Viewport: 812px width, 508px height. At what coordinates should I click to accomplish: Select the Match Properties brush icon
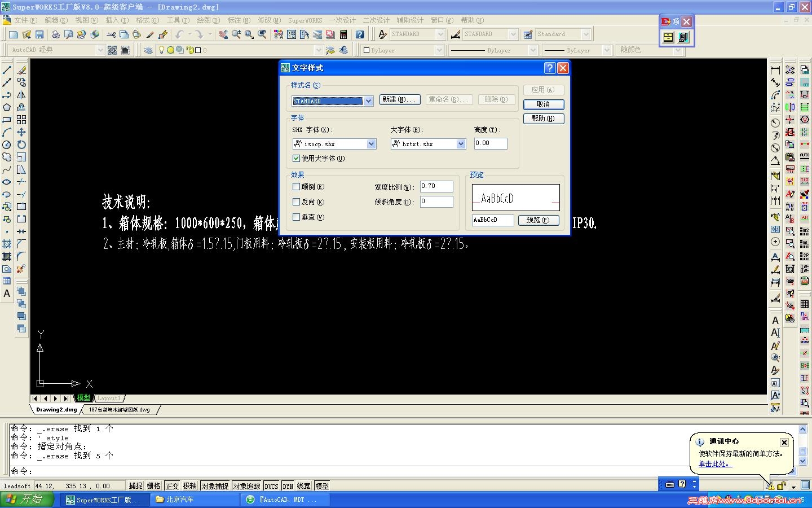pos(150,34)
